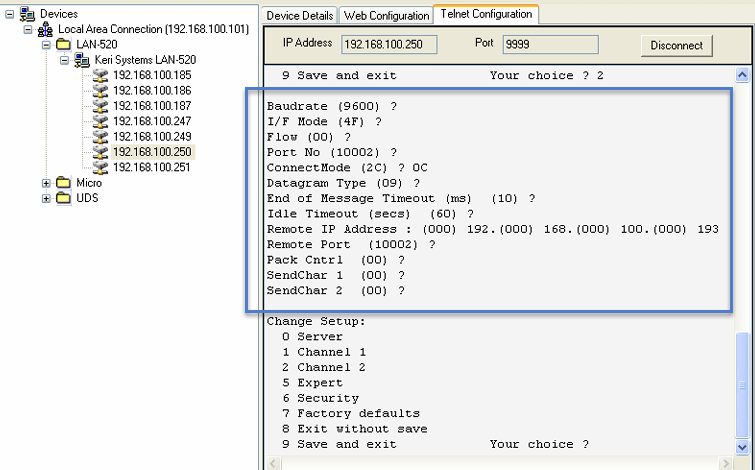The image size is (755, 470).
Task: Select device 192.168.100.186 in tree
Action: (x=151, y=90)
